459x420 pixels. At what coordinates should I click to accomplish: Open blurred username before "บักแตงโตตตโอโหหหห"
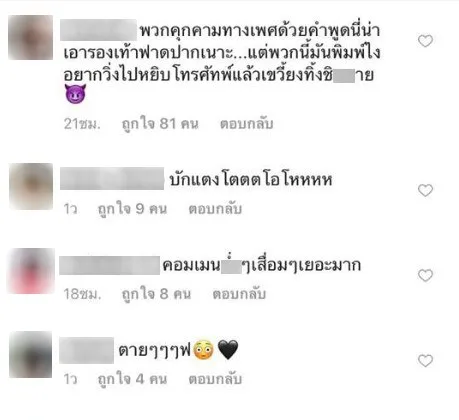[x=112, y=179]
